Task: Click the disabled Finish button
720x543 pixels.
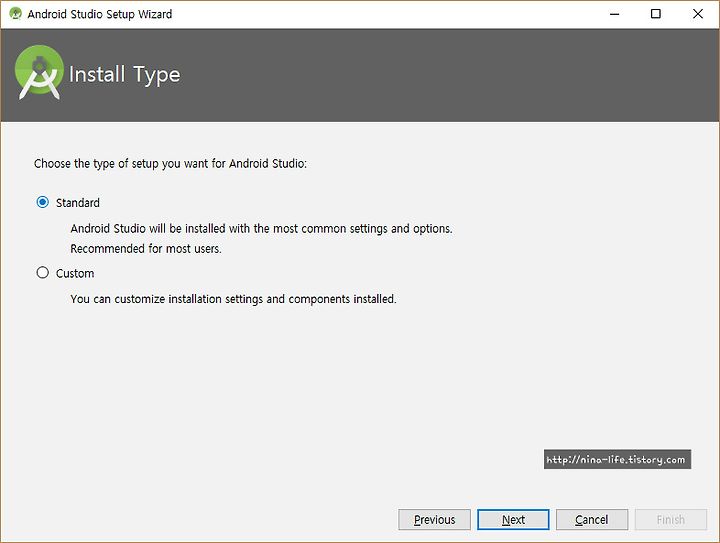Action: click(x=671, y=520)
